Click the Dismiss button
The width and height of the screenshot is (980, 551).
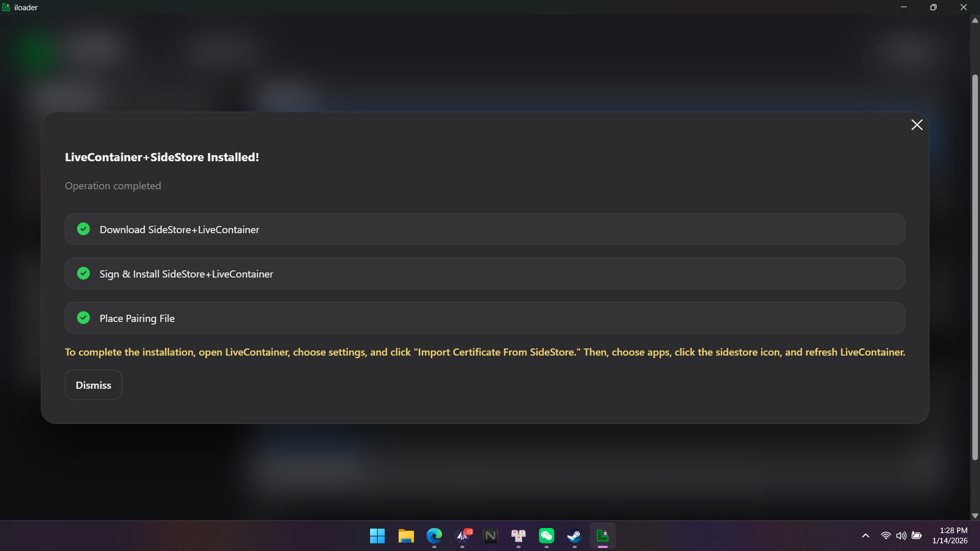point(93,385)
